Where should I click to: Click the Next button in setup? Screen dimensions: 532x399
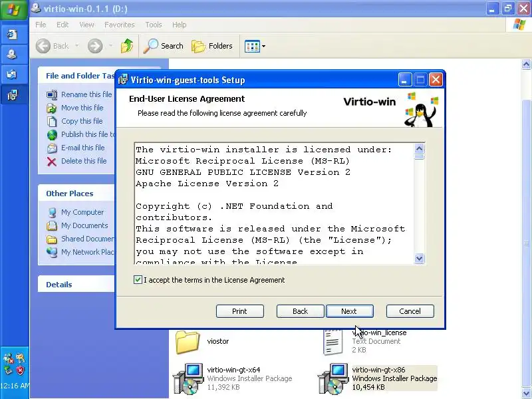[350, 311]
